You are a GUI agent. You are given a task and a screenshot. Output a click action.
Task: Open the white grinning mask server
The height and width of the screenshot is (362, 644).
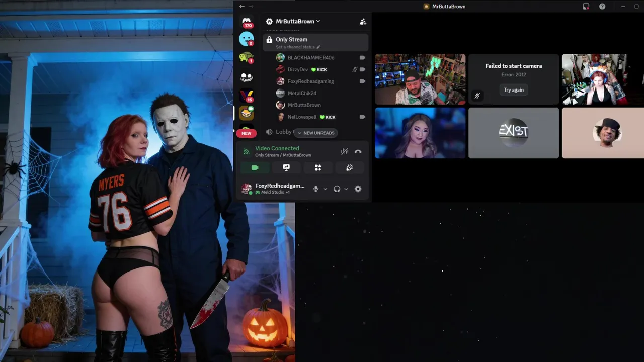point(247,77)
